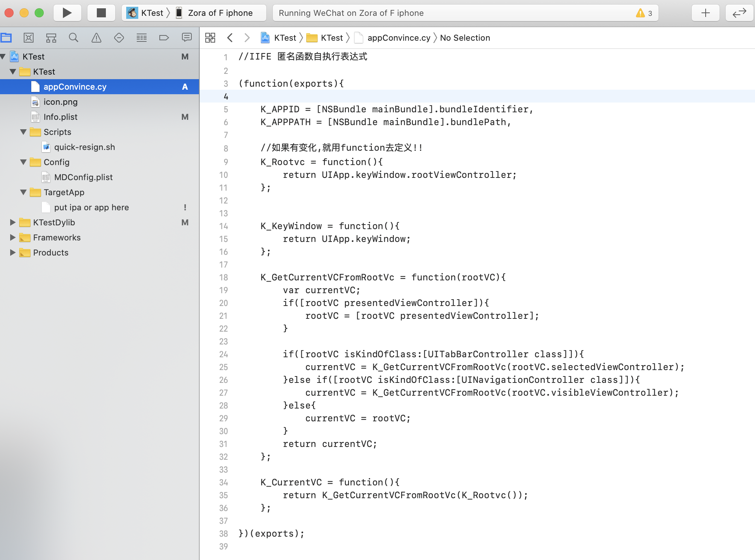The height and width of the screenshot is (560, 755).
Task: Click the related items grid icon
Action: click(x=210, y=38)
